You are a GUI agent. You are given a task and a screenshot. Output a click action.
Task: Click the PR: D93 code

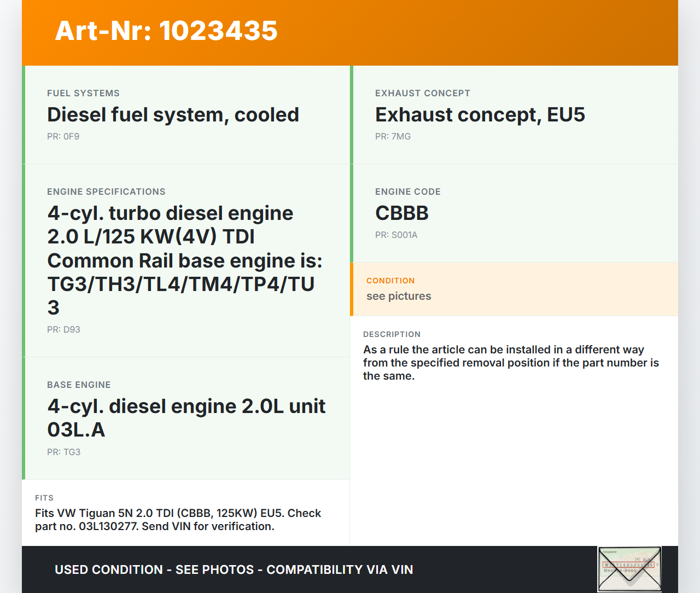point(63,330)
